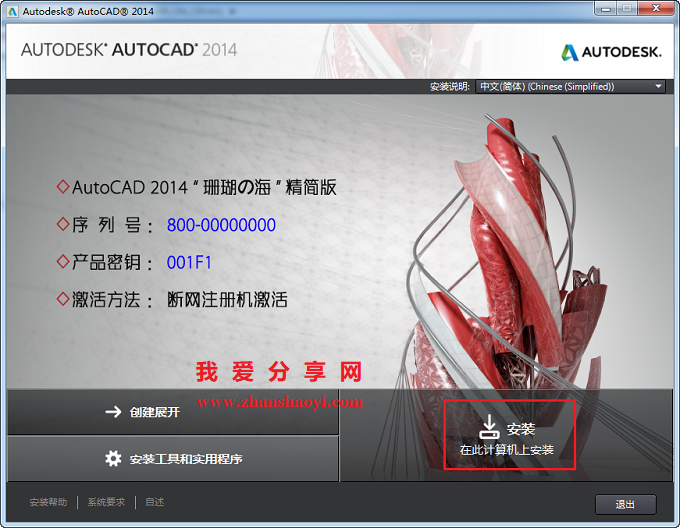Click the product key 001F1

189,263
